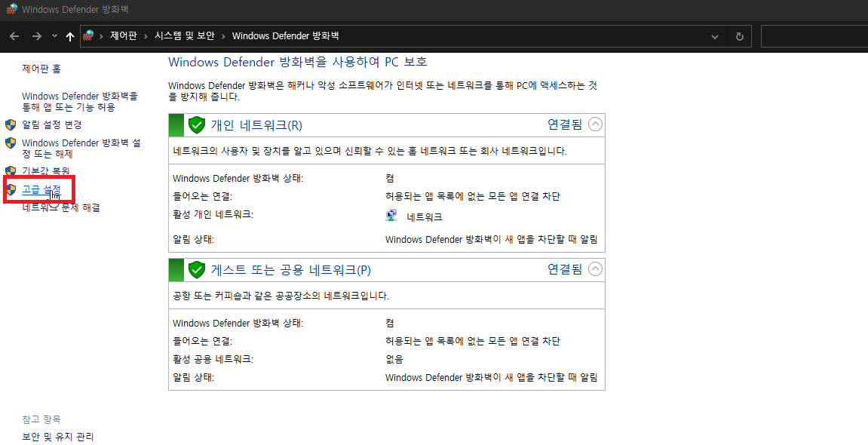Click the 활성 개인 네트워크 label
The image size is (868, 445).
213,214
